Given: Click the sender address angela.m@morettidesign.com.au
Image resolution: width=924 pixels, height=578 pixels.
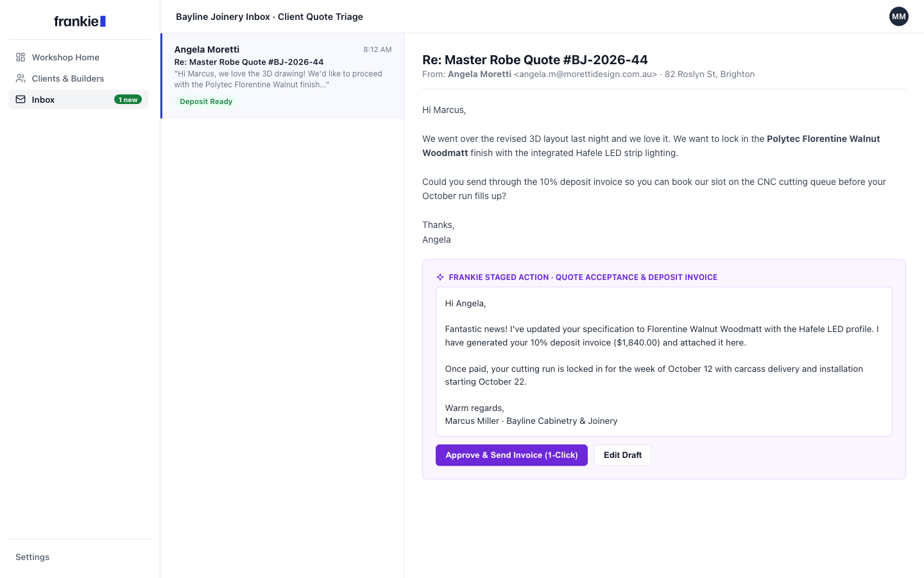Looking at the screenshot, I should (x=585, y=74).
